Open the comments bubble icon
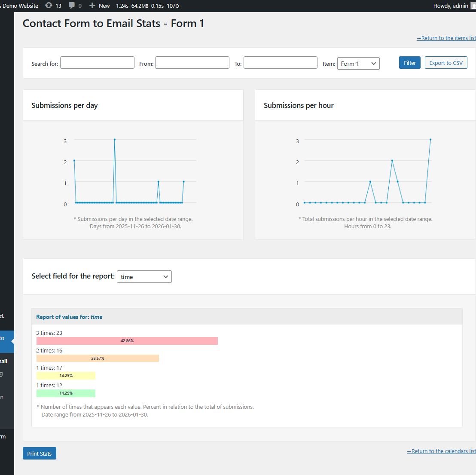The image size is (476, 475). pyautogui.click(x=72, y=6)
